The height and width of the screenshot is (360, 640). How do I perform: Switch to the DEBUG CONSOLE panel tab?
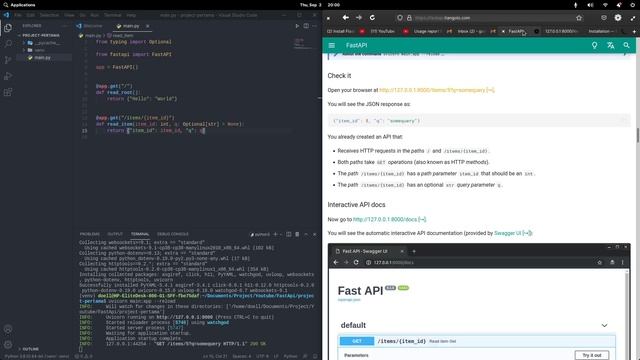173,234
